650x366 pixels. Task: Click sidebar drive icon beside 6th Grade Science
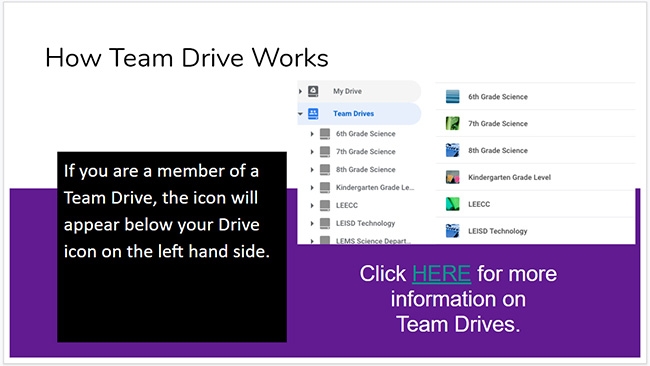[x=325, y=134]
